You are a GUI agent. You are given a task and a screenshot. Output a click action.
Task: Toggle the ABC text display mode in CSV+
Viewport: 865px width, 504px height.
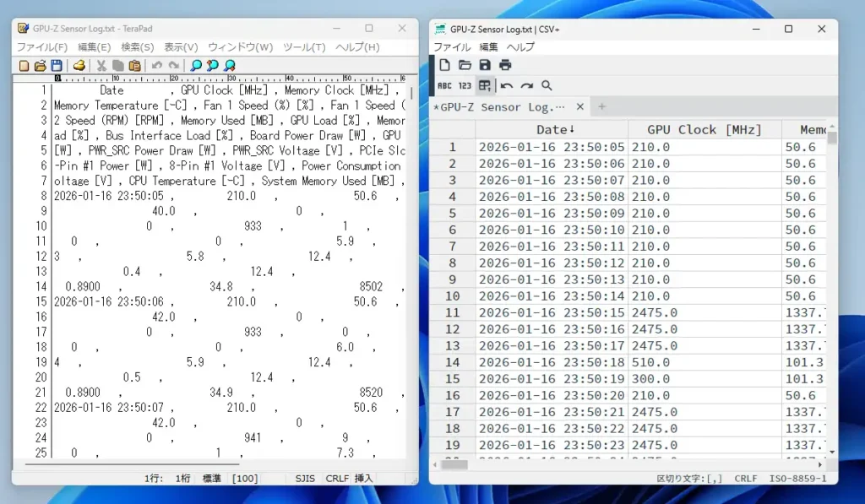(x=445, y=85)
